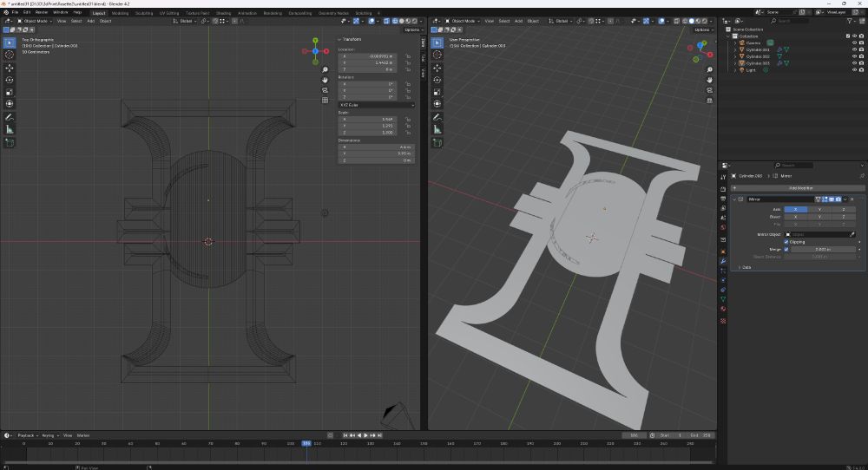Switch to the UV Editing workspace tab

[169, 13]
